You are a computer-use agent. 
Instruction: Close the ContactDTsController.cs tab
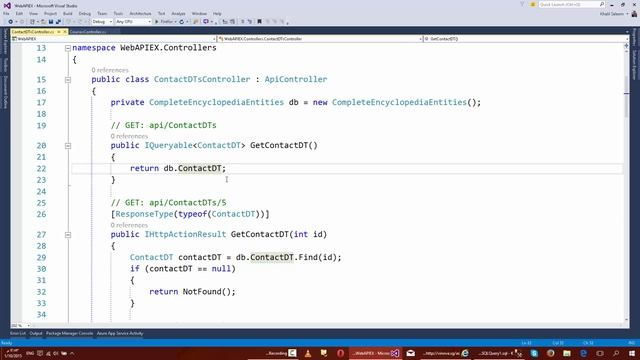click(x=64, y=31)
